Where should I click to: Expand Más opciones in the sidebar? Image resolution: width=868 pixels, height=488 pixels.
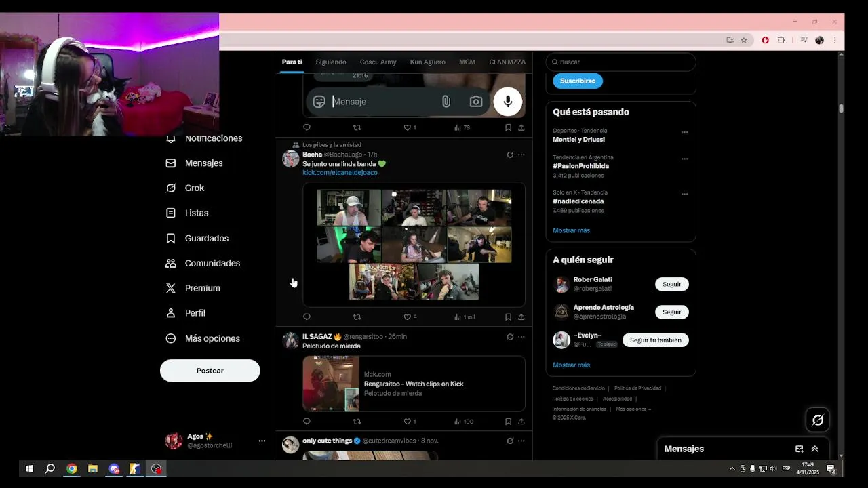(x=203, y=338)
